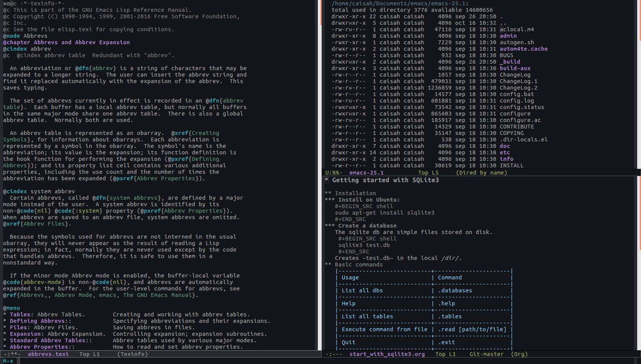Click the .help command cell
Viewport: 641px width, 364px height.
tap(446, 303)
